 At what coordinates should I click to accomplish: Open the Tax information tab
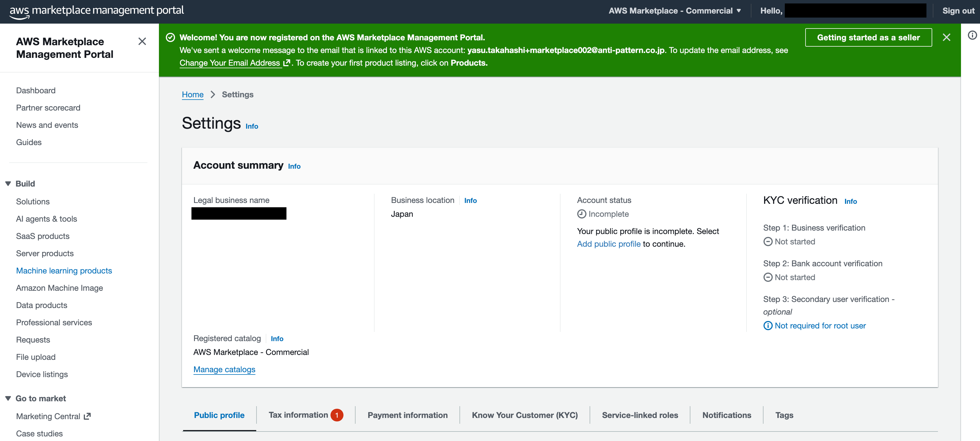(x=298, y=415)
